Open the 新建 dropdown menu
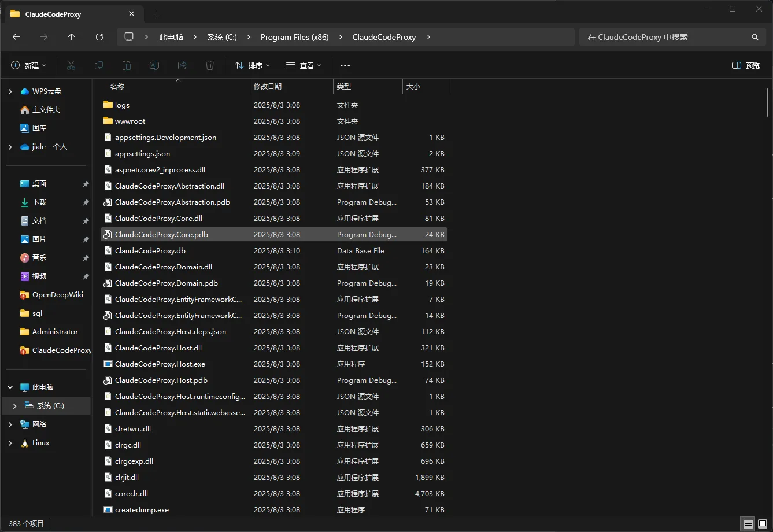The width and height of the screenshot is (773, 532). [28, 65]
